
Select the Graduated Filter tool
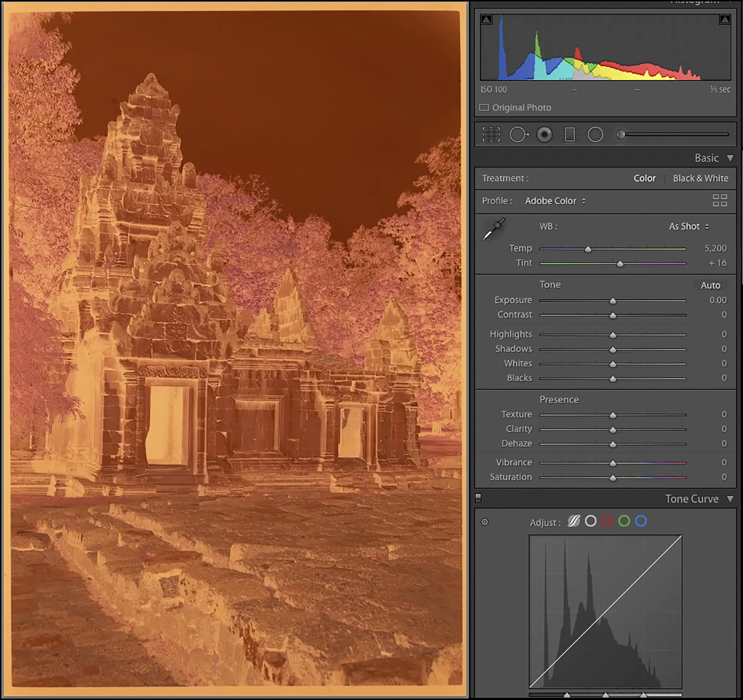tap(569, 135)
